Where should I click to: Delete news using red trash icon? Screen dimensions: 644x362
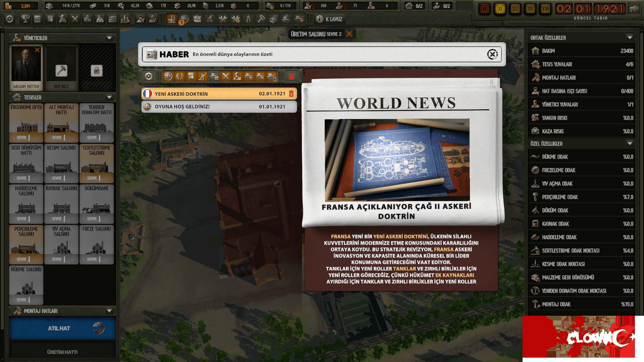(292, 76)
